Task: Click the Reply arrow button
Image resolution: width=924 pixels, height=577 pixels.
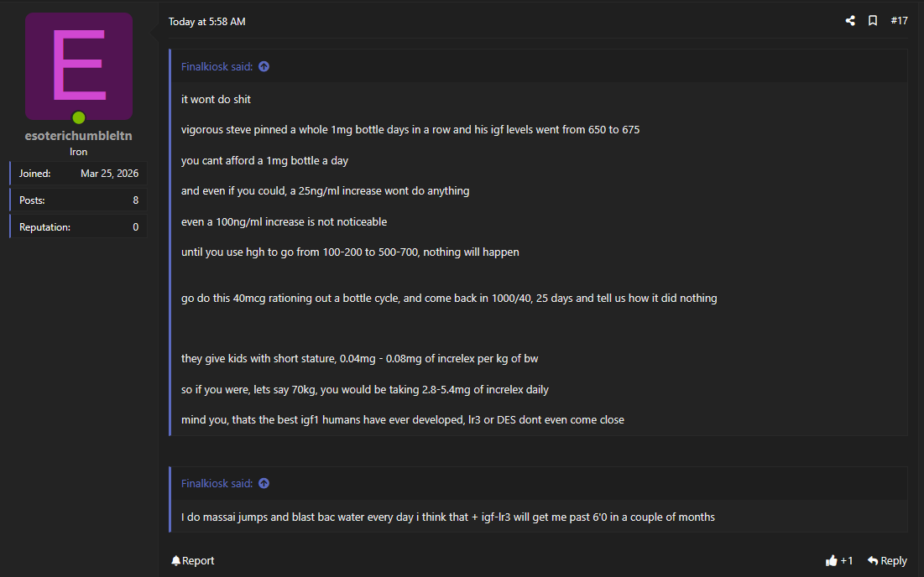Action: coord(887,561)
